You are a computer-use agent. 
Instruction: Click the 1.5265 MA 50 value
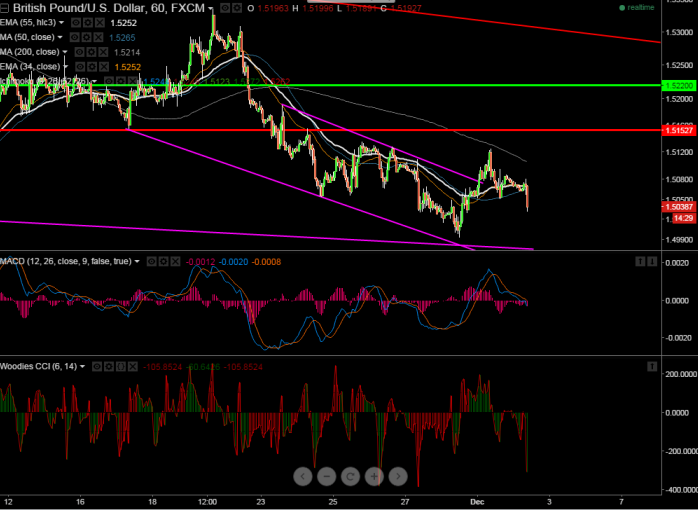point(122,38)
